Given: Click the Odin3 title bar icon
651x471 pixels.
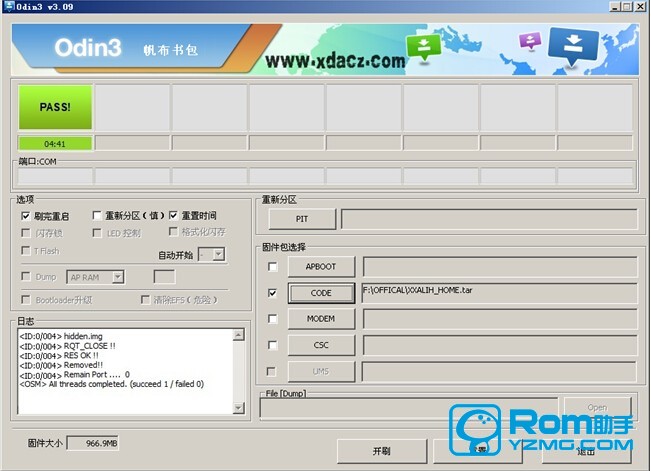Looking at the screenshot, I should coord(9,6).
